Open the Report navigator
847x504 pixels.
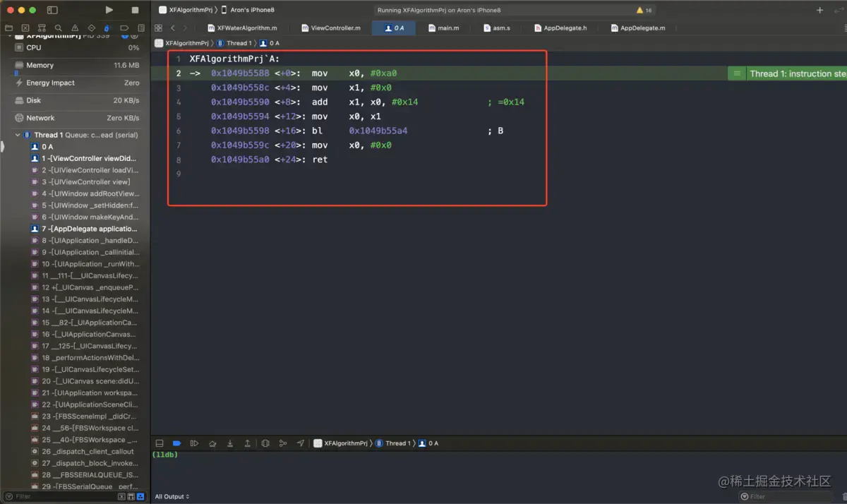point(140,28)
